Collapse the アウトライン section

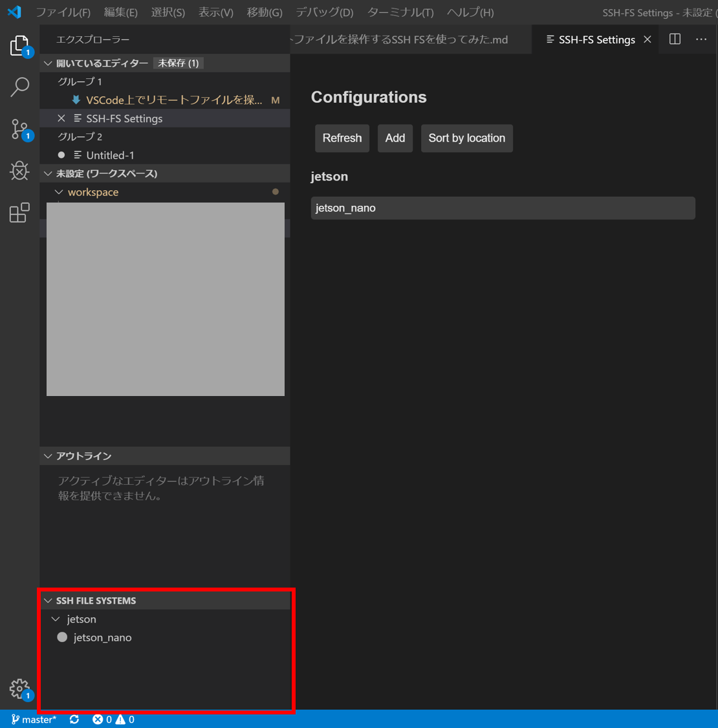(x=49, y=456)
